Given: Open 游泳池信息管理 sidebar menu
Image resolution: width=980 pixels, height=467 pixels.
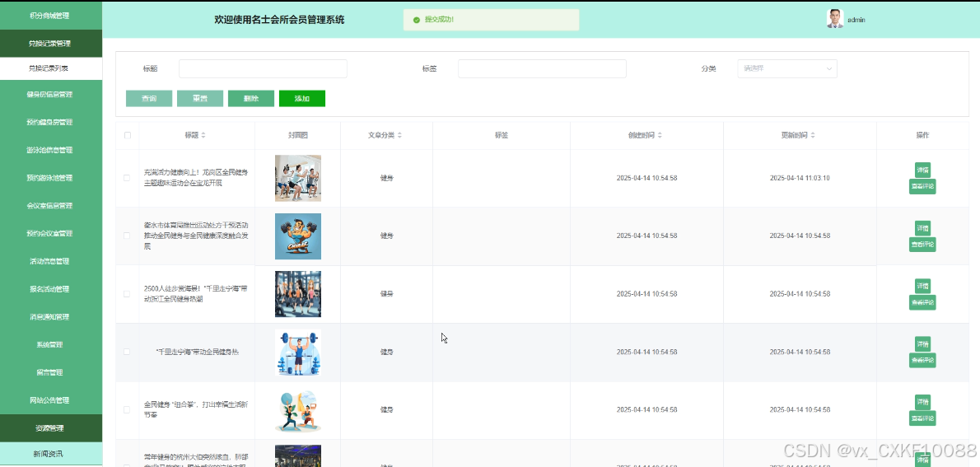Looking at the screenshot, I should pos(50,150).
